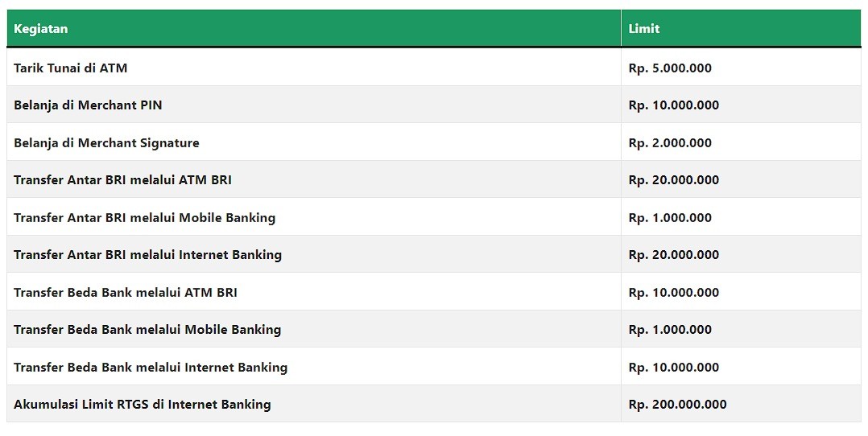Image resolution: width=868 pixels, height=436 pixels.
Task: Select Akumulasi Limit RTGS di Internet Banking
Action: click(x=143, y=404)
